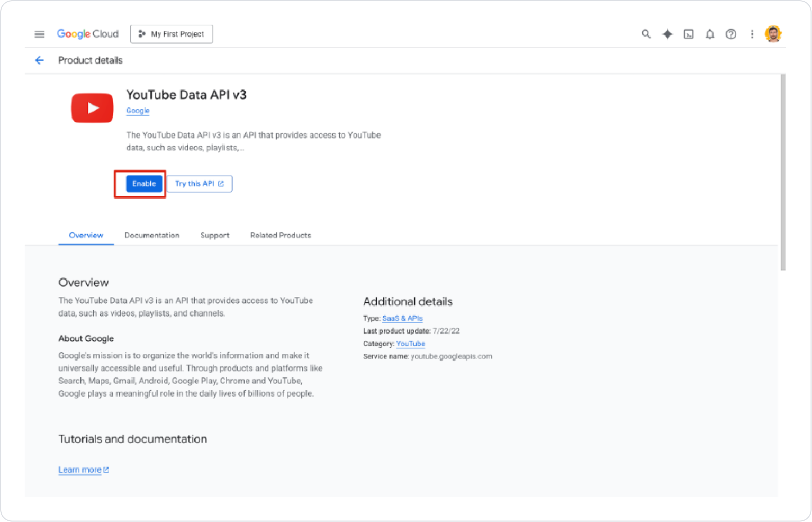Viewport: 812px width, 522px height.
Task: Open the SaaS & APIs type link
Action: 402,318
